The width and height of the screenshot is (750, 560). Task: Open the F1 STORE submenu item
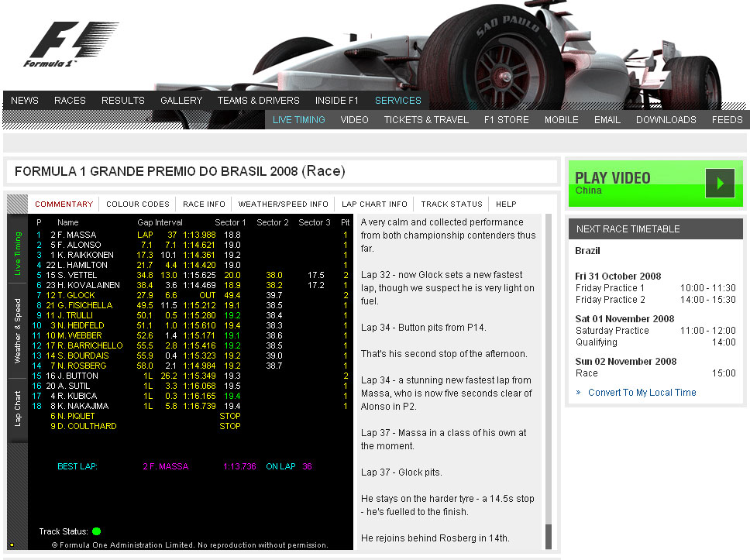pyautogui.click(x=507, y=120)
